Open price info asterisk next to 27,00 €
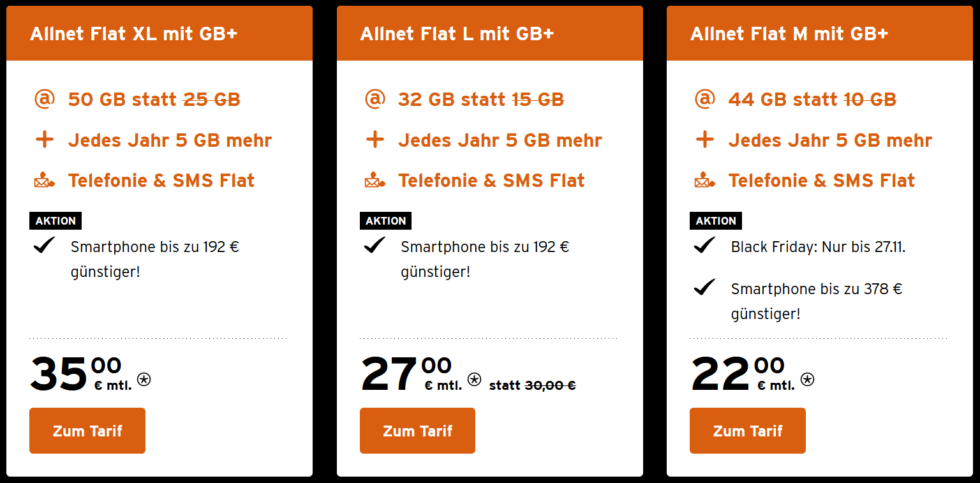The image size is (980, 483). 474,380
